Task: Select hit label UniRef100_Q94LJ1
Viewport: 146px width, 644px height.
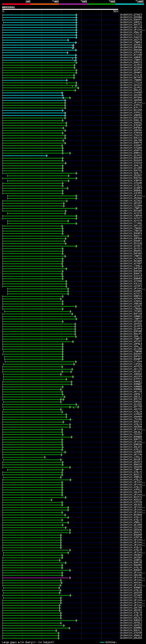Action: [131, 336]
